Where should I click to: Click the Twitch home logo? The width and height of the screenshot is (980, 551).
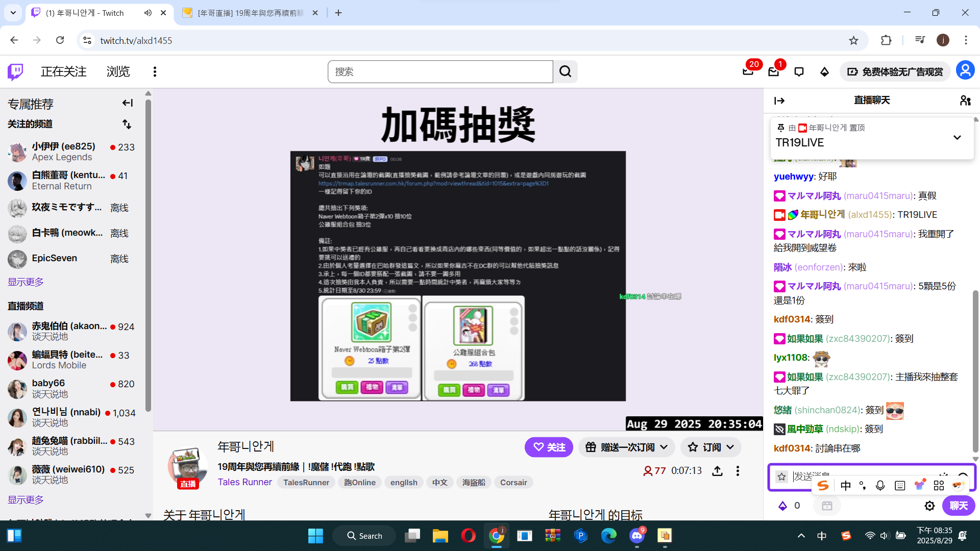(x=15, y=72)
